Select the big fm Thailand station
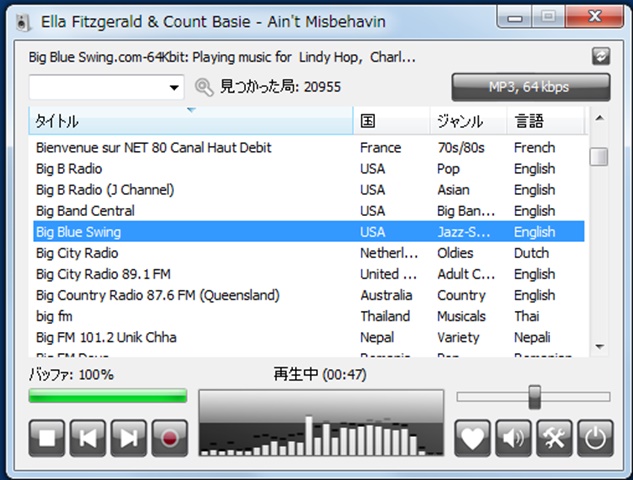This screenshot has width=633, height=480. tap(309, 316)
